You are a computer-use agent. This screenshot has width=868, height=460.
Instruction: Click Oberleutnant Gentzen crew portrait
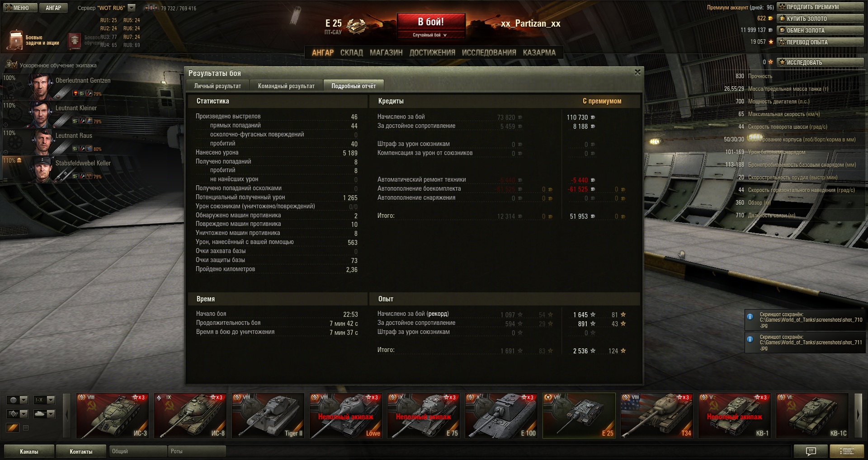[42, 86]
